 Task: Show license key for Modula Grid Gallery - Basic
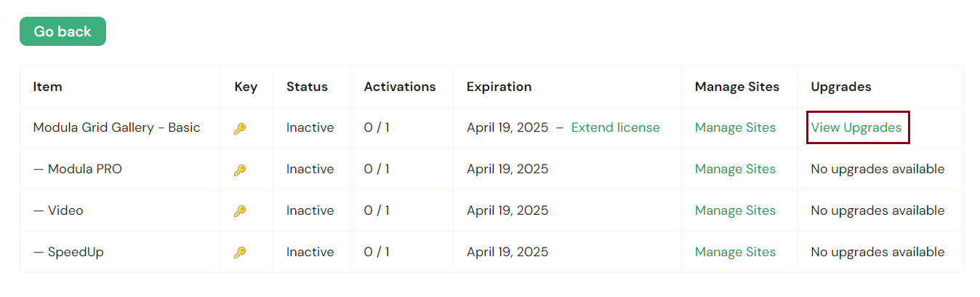240,129
